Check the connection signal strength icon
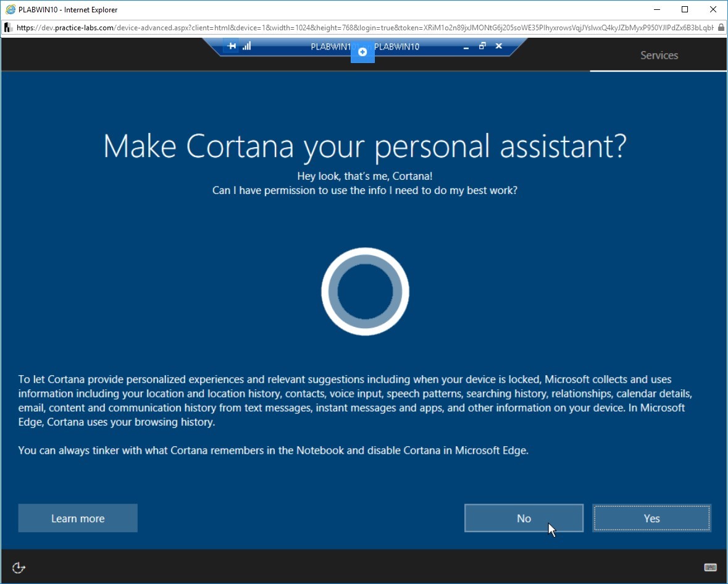This screenshot has height=584, width=728. (x=247, y=46)
